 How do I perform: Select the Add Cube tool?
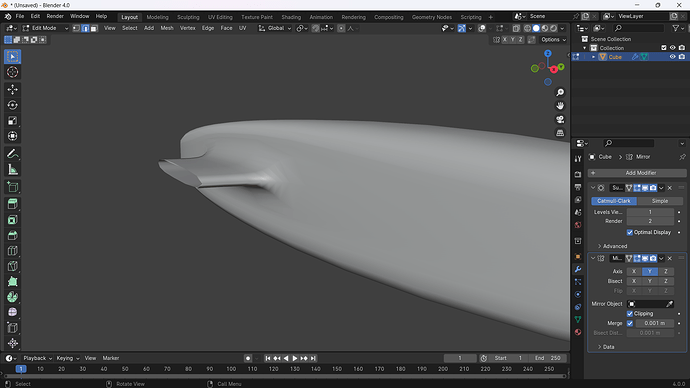pyautogui.click(x=12, y=187)
